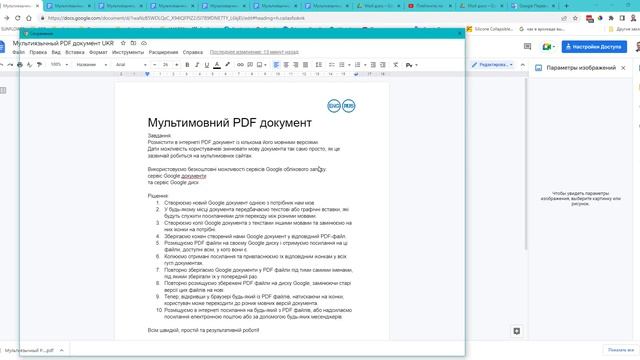The width and height of the screenshot is (640, 360).
Task: Expand numbered list style options arrow
Action: tap(365, 65)
